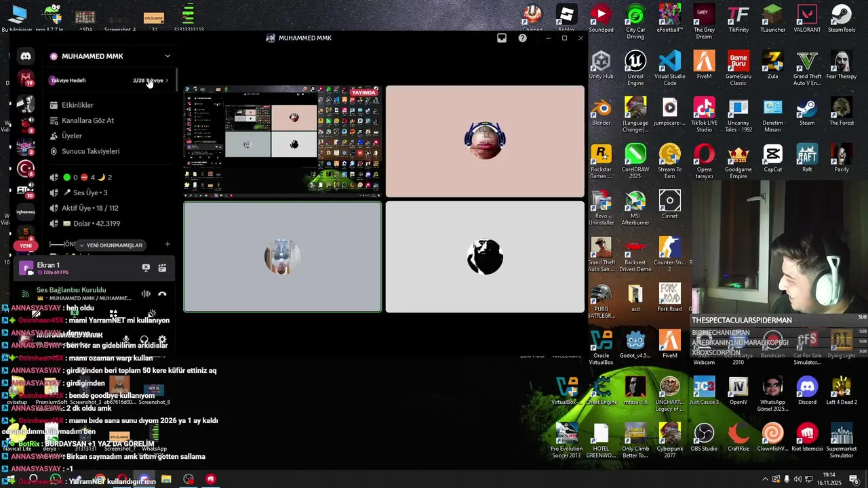Open Windows search from the taskbar
The image size is (868, 488).
[33, 479]
